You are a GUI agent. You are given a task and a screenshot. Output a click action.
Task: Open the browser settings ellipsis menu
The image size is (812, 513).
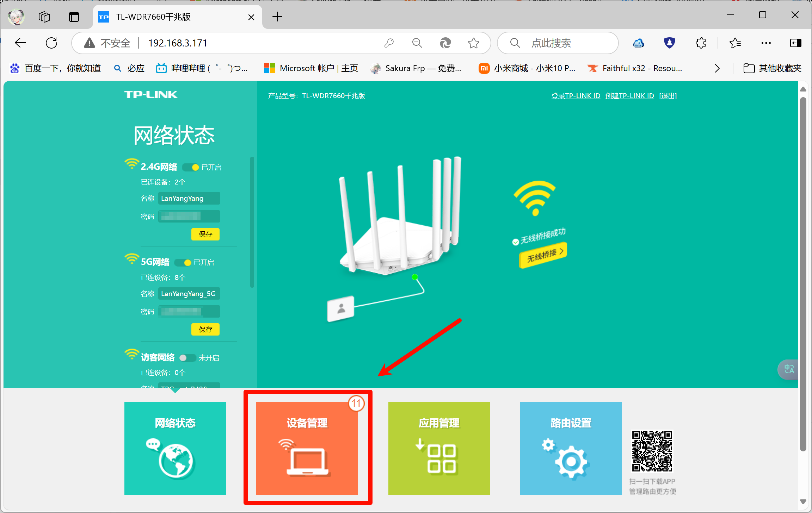coord(766,43)
